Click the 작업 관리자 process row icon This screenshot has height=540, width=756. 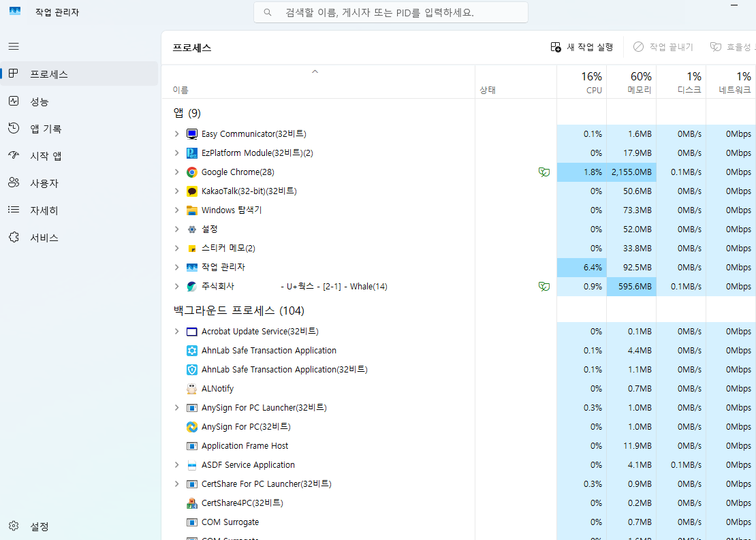(192, 268)
